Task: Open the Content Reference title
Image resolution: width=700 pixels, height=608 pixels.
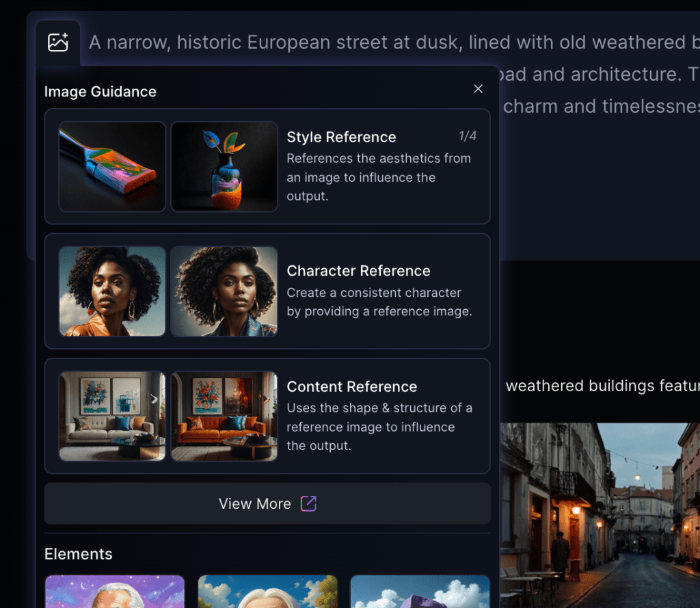Action: (351, 386)
